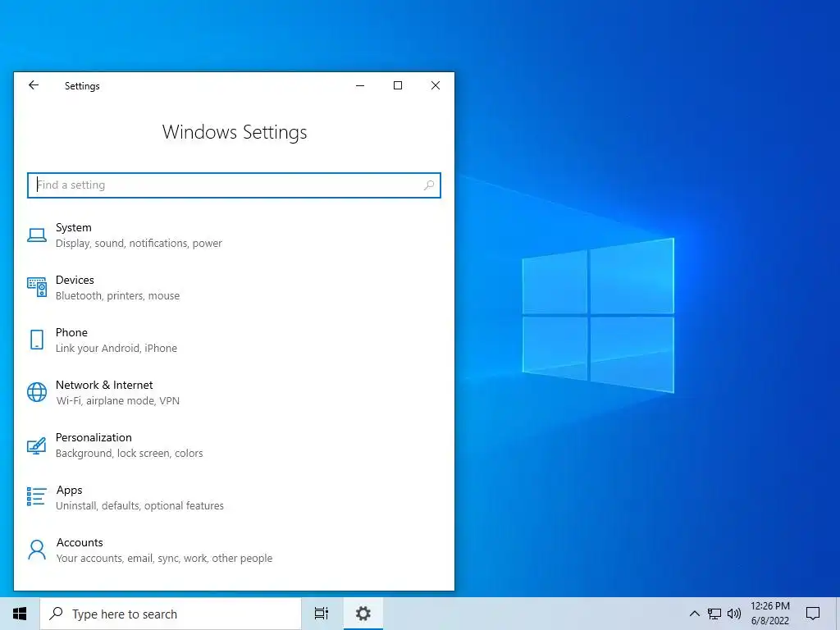840x630 pixels.
Task: Click Type here to search box
Action: pyautogui.click(x=171, y=614)
